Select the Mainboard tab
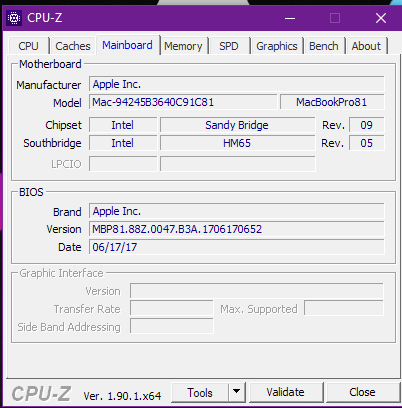Screen dimensions: 402x408 127,45
